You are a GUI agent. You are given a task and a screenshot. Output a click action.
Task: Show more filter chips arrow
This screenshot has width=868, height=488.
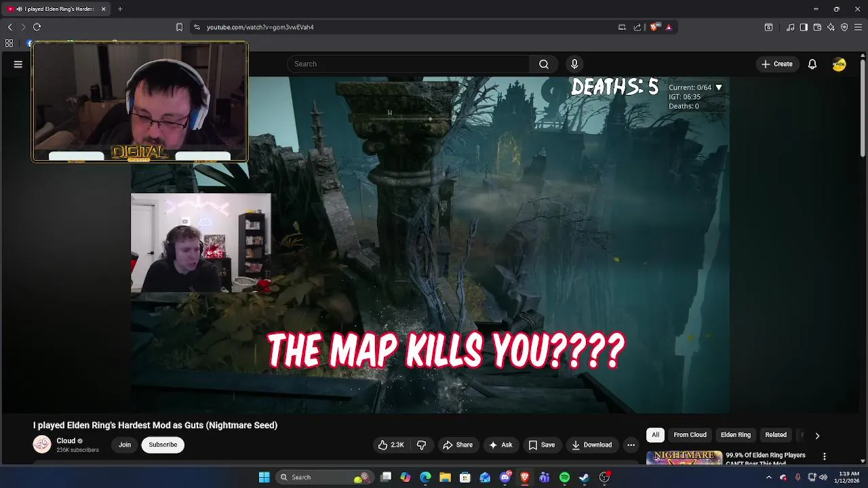[817, 435]
